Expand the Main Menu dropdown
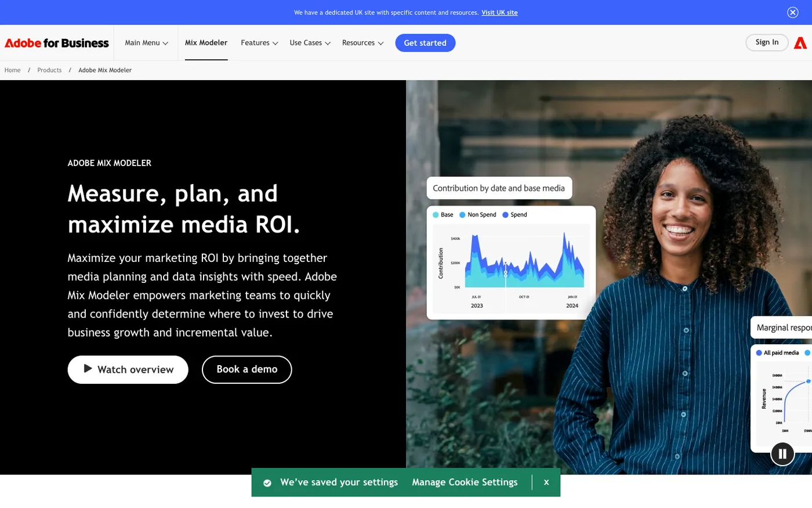Viewport: 812px width, 508px height. tap(146, 43)
